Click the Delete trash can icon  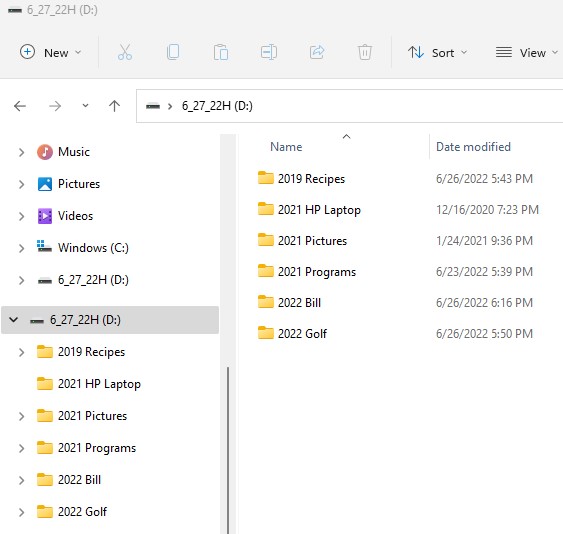click(x=364, y=52)
